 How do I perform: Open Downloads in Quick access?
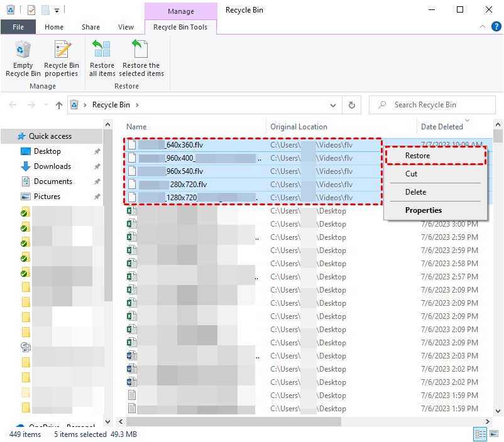tap(52, 166)
